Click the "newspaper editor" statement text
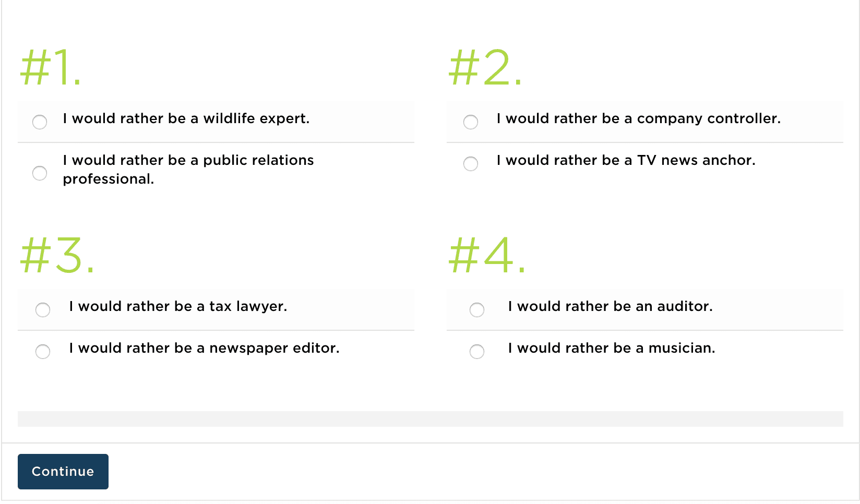The height and width of the screenshot is (504, 860). tap(204, 348)
